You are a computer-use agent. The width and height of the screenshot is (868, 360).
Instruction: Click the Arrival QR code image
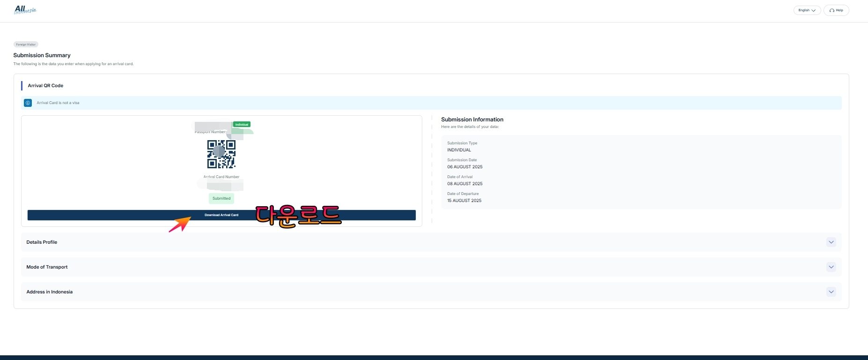(221, 154)
